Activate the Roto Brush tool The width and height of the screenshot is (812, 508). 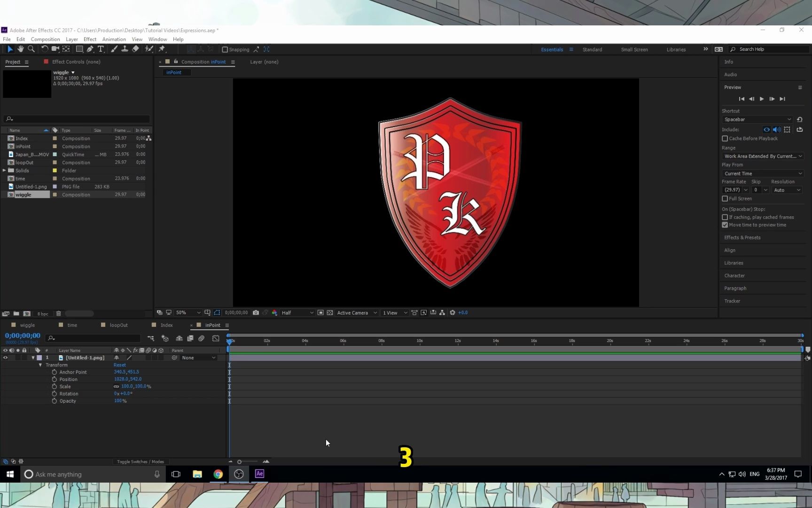click(149, 49)
